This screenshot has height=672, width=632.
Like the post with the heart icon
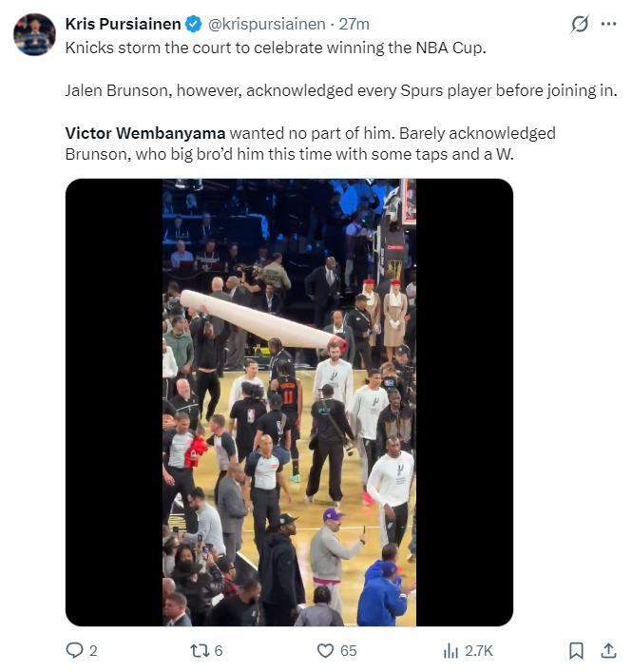(325, 650)
